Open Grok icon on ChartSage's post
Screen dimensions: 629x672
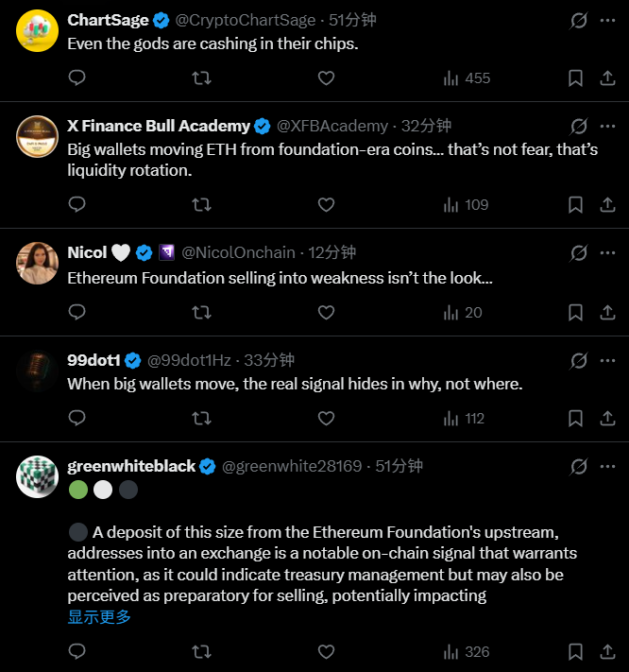[579, 19]
